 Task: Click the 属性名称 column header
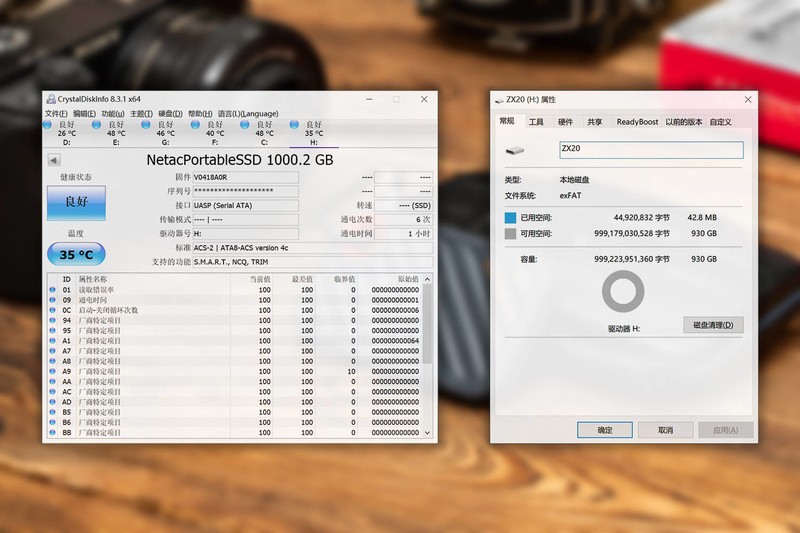click(x=93, y=279)
